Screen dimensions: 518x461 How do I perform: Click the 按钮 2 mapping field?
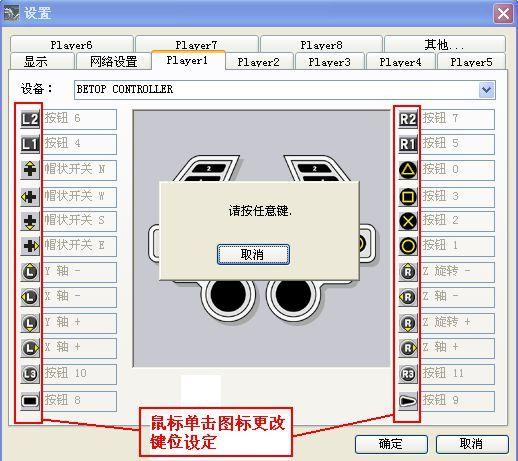457,221
